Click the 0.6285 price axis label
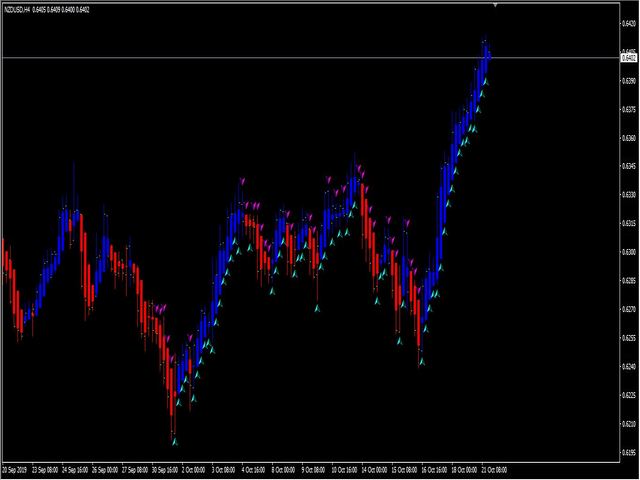This screenshot has height=480, width=640. pos(629,281)
